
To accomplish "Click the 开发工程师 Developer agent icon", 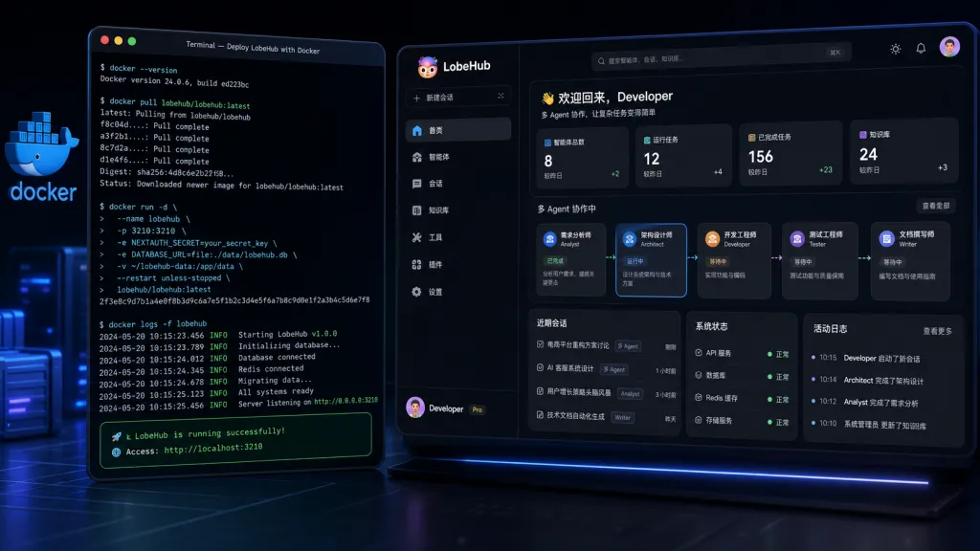I will (712, 238).
